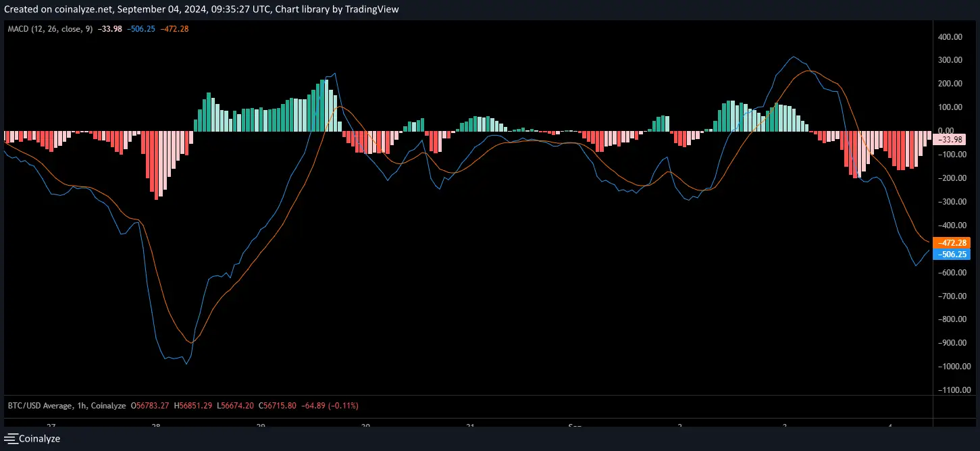Select the BTC/USD Average 1h symbol label
The image size is (980, 451).
tap(68, 406)
